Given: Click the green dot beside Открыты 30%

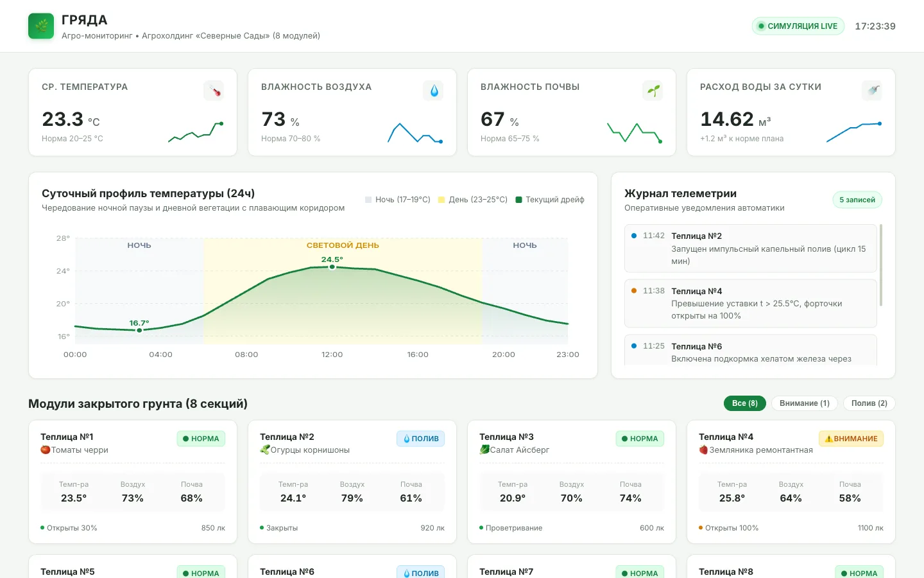Looking at the screenshot, I should 42,528.
